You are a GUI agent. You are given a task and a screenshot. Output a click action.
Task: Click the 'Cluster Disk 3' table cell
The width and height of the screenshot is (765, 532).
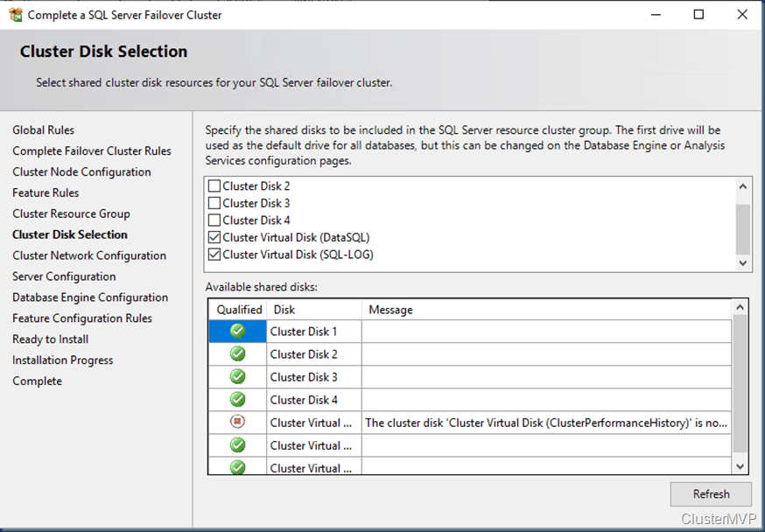tap(314, 377)
